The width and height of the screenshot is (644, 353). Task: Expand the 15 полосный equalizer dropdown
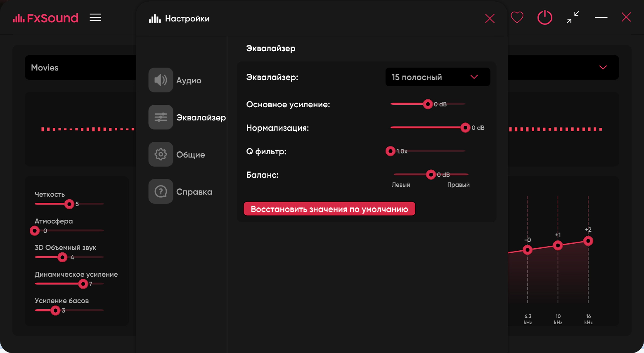coord(438,77)
